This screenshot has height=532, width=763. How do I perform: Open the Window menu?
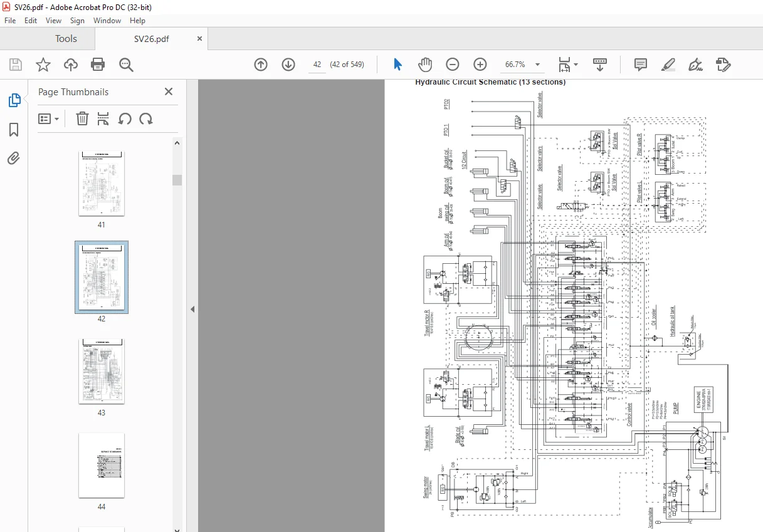(107, 21)
